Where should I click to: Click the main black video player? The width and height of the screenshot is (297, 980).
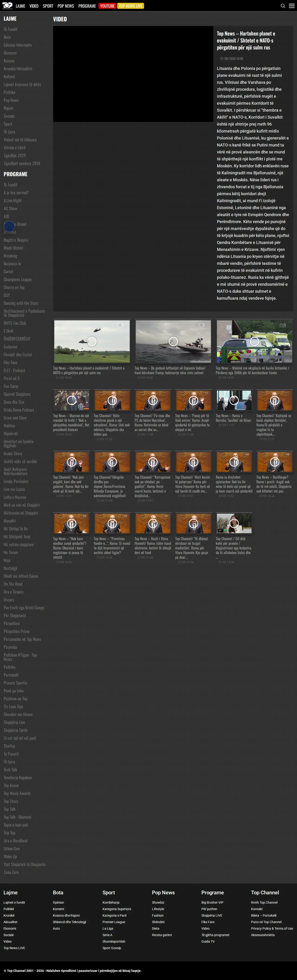tap(133, 74)
